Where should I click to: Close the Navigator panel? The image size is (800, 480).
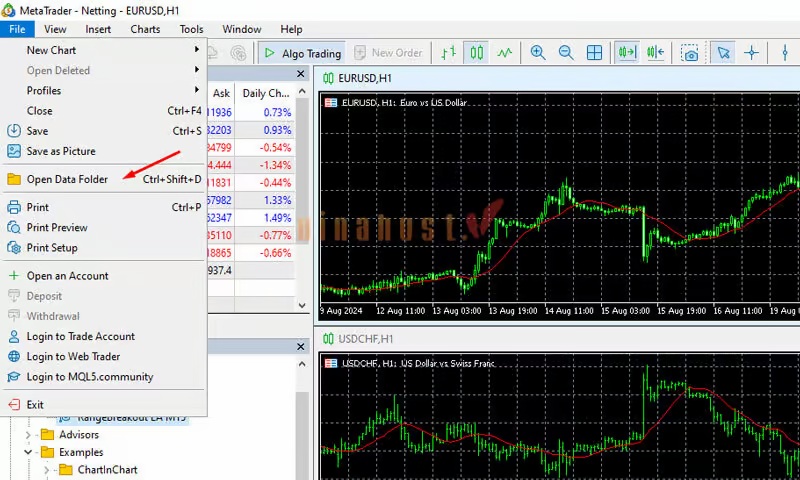[301, 346]
